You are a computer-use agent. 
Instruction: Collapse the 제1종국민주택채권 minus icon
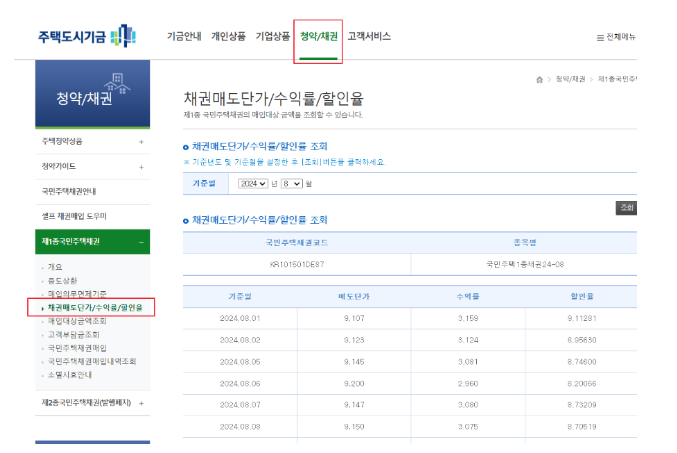[141, 242]
